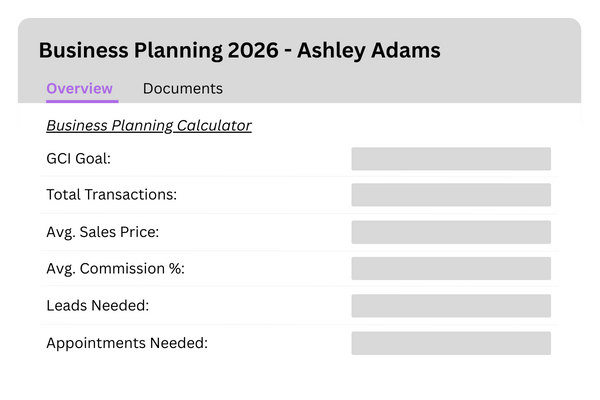Select the Avg. Sales Price label
Image resolution: width=600 pixels, height=400 pixels.
pyautogui.click(x=102, y=232)
